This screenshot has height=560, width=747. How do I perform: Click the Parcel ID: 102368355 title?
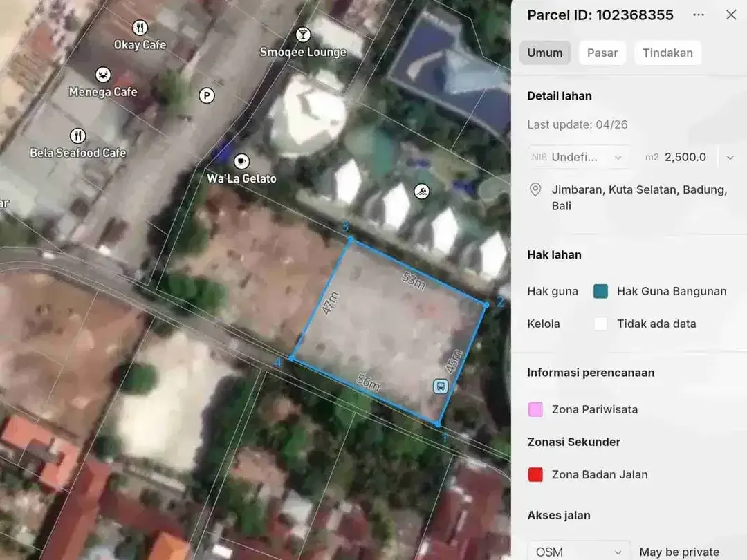coord(600,15)
